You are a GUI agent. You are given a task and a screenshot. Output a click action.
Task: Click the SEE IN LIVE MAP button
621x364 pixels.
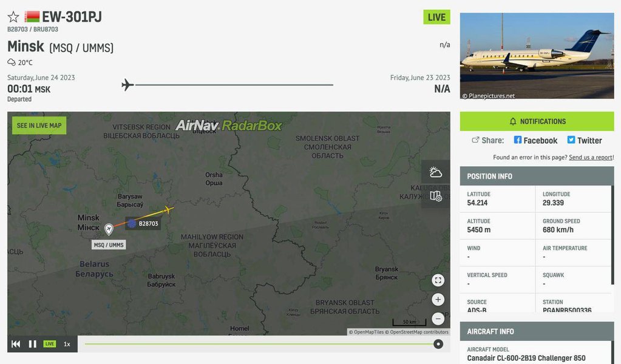[39, 126]
